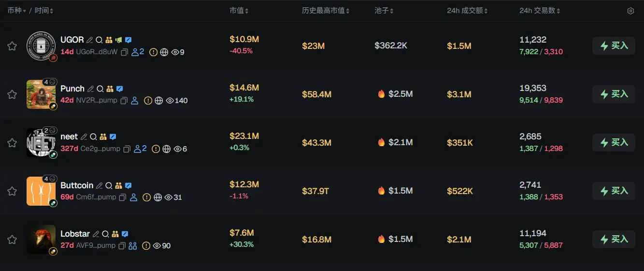Add UGOR to favorites with star
The width and height of the screenshot is (644, 271).
click(12, 46)
